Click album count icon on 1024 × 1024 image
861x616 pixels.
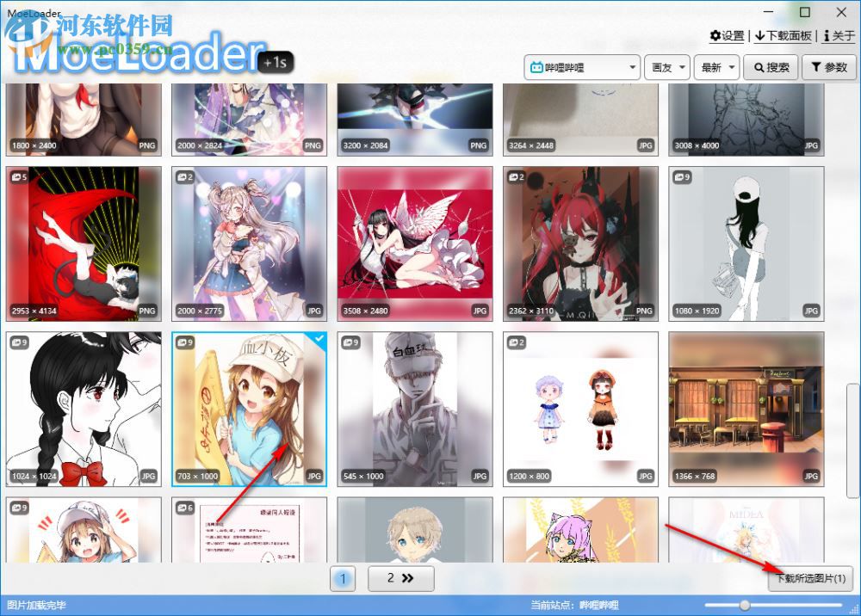[x=19, y=342]
